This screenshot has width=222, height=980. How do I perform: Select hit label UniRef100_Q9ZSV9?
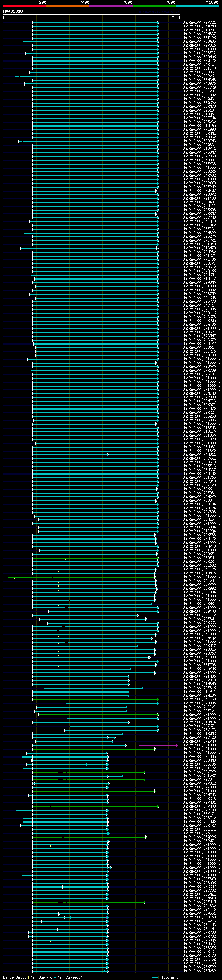tap(199, 879)
